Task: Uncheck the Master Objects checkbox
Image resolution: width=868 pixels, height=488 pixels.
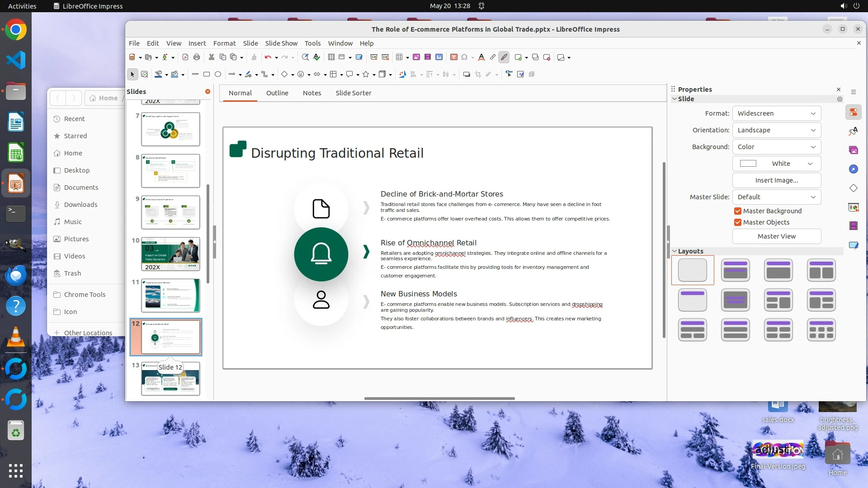Action: [738, 222]
